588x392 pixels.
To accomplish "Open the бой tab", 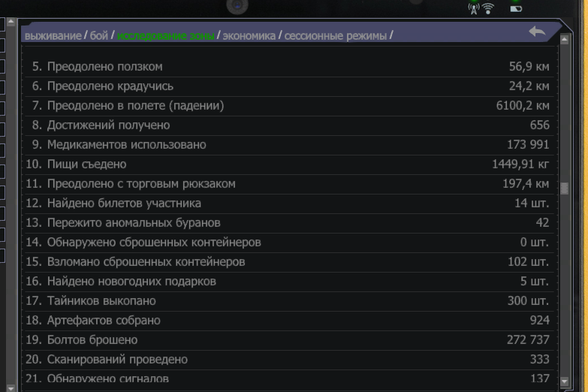I will (99, 35).
